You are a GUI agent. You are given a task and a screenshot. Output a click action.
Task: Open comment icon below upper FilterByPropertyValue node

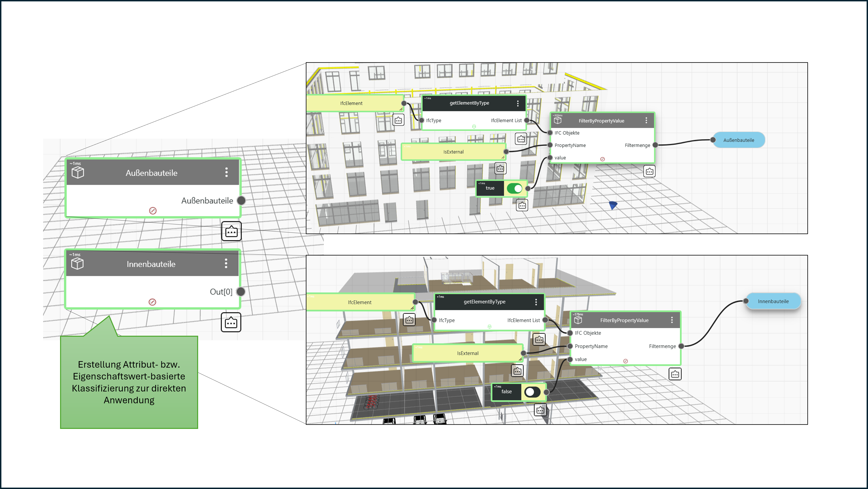[x=650, y=172]
